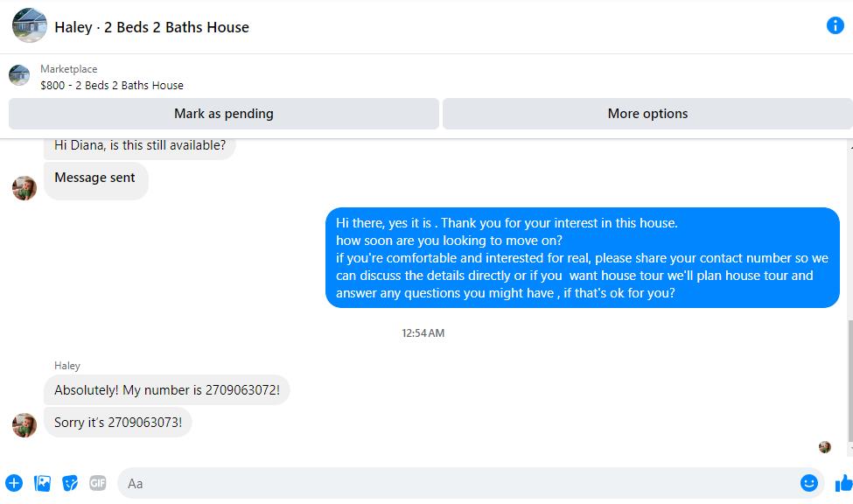Viewport: 853px width, 504px height.
Task: Click the conversation scrollbar
Action: (850, 381)
